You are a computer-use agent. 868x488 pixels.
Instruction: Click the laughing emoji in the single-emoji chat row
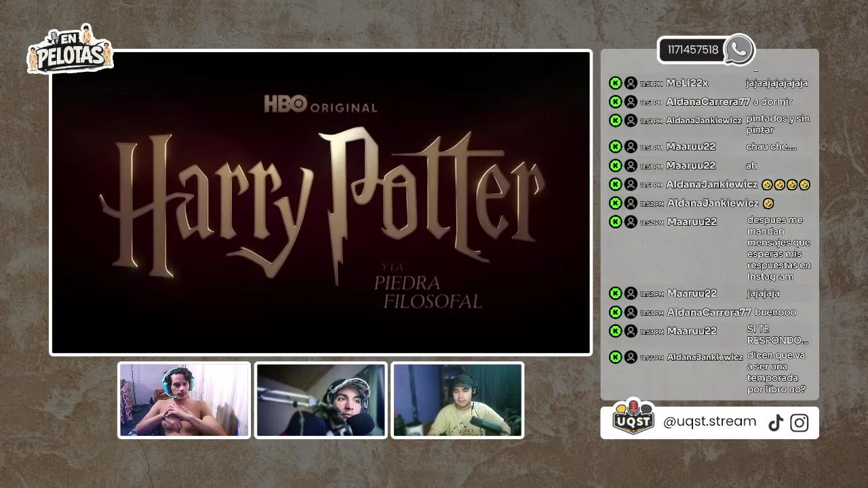click(x=768, y=203)
